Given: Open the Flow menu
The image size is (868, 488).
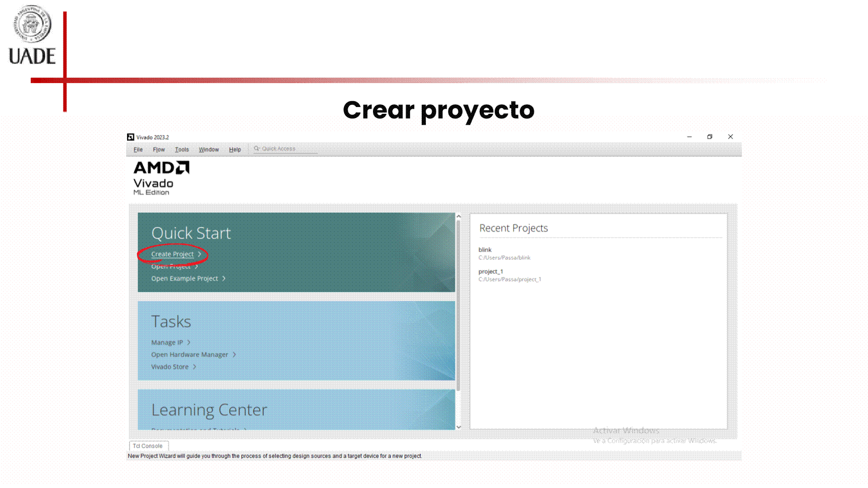Looking at the screenshot, I should (x=159, y=150).
